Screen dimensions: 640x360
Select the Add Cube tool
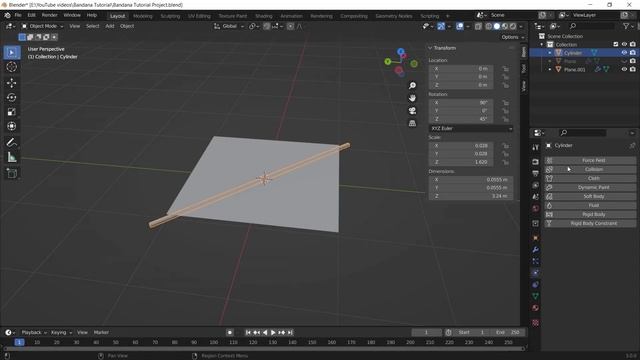pos(11,173)
